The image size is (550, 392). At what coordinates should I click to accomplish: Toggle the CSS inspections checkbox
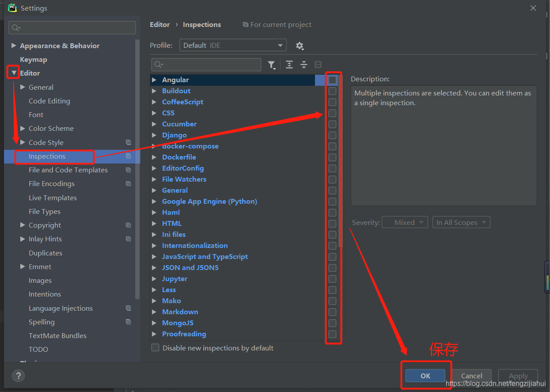click(x=333, y=113)
